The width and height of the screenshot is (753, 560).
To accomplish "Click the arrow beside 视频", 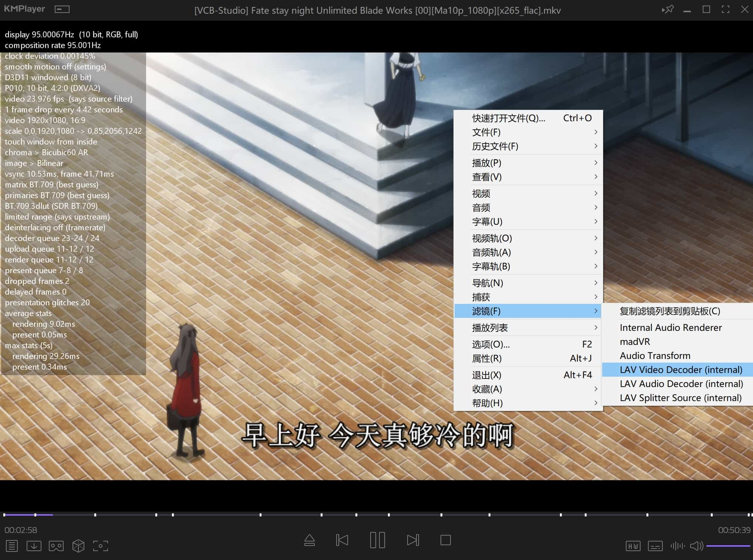I will [x=595, y=193].
